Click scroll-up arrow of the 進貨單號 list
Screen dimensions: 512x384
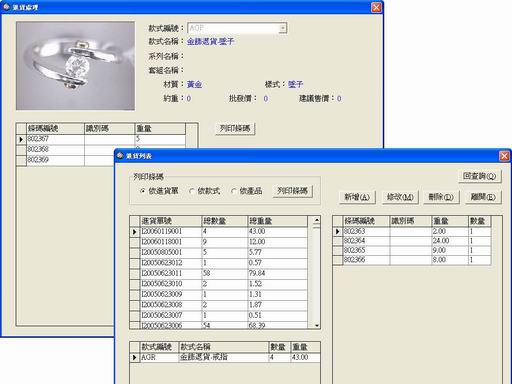pyautogui.click(x=317, y=220)
